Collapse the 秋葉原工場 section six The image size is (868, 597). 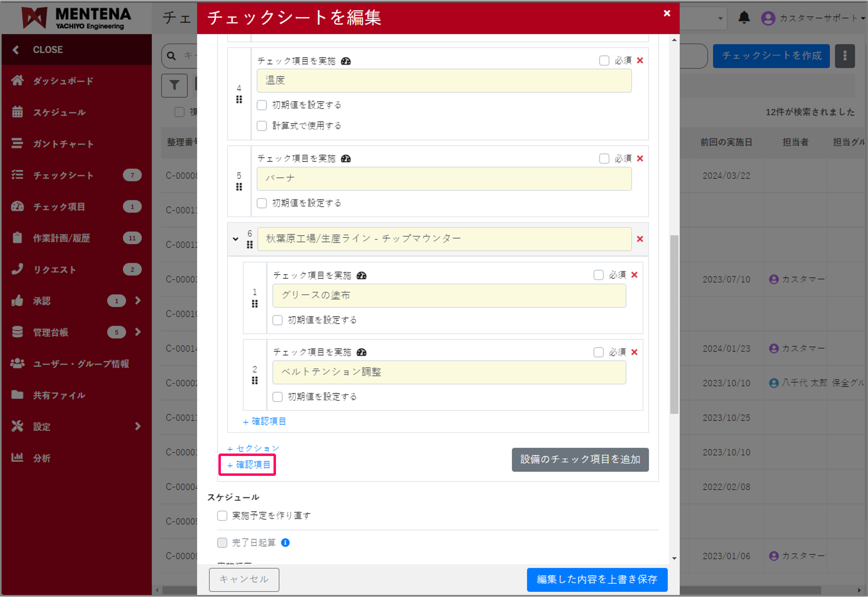pos(236,239)
